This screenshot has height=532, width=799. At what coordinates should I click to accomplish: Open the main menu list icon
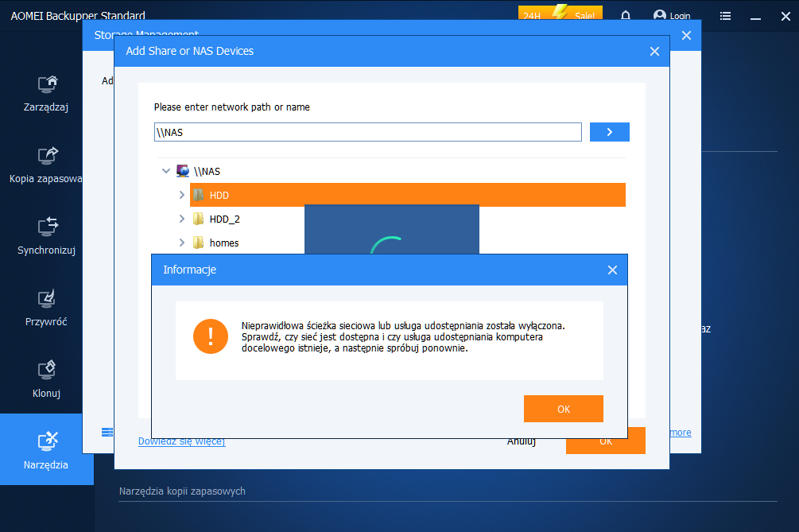click(x=726, y=16)
